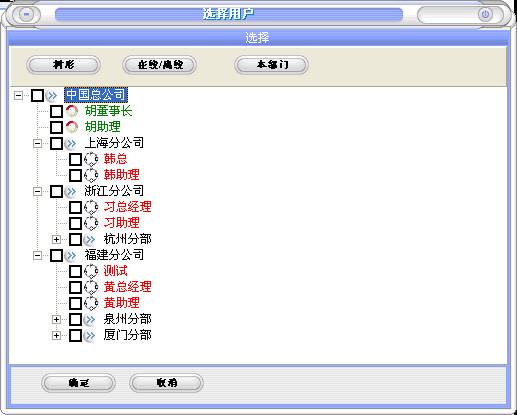The image size is (517, 415).
Task: Click the department arrow icon beside 中国总公司
Action: point(51,95)
